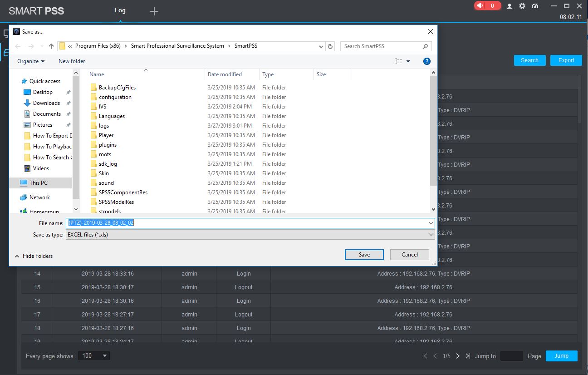
Task: Open the user account icon
Action: 510,6
